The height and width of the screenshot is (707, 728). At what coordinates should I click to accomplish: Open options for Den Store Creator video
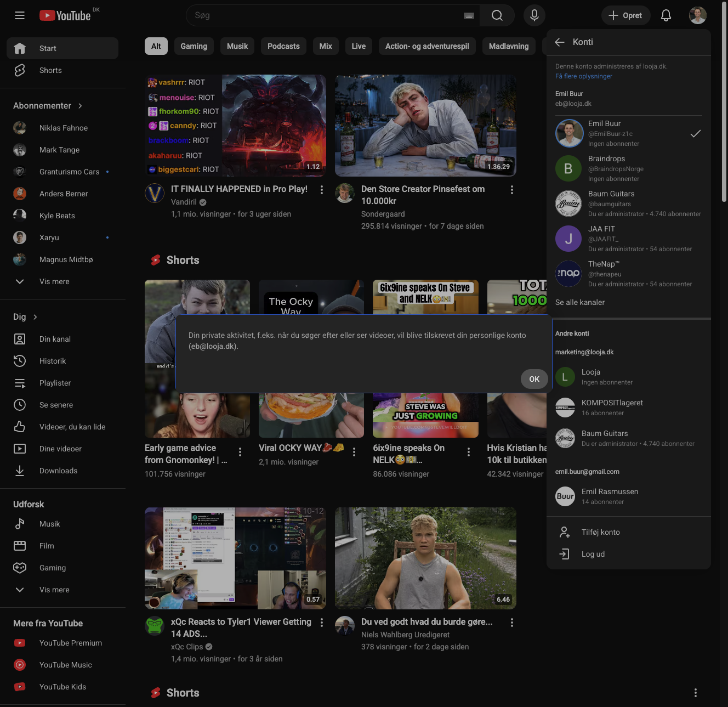pos(512,190)
